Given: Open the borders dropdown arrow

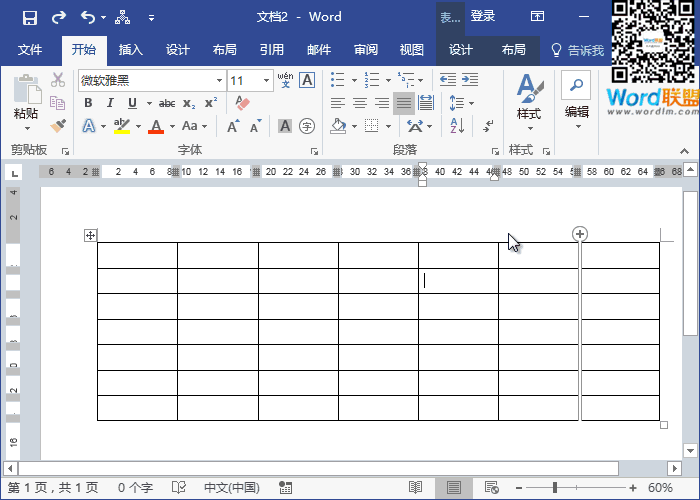Looking at the screenshot, I should [x=388, y=126].
